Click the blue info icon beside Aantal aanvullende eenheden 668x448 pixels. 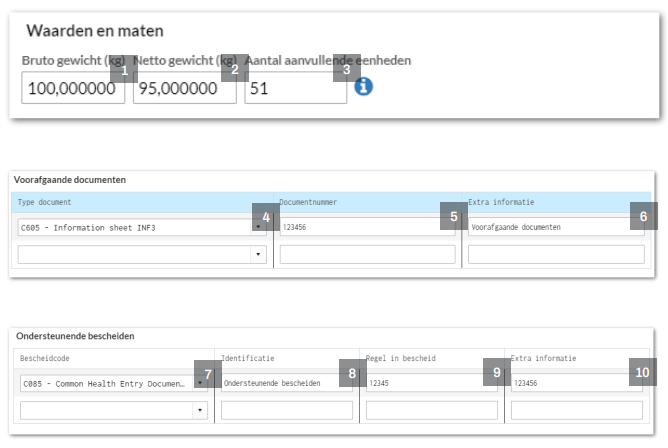tap(363, 86)
